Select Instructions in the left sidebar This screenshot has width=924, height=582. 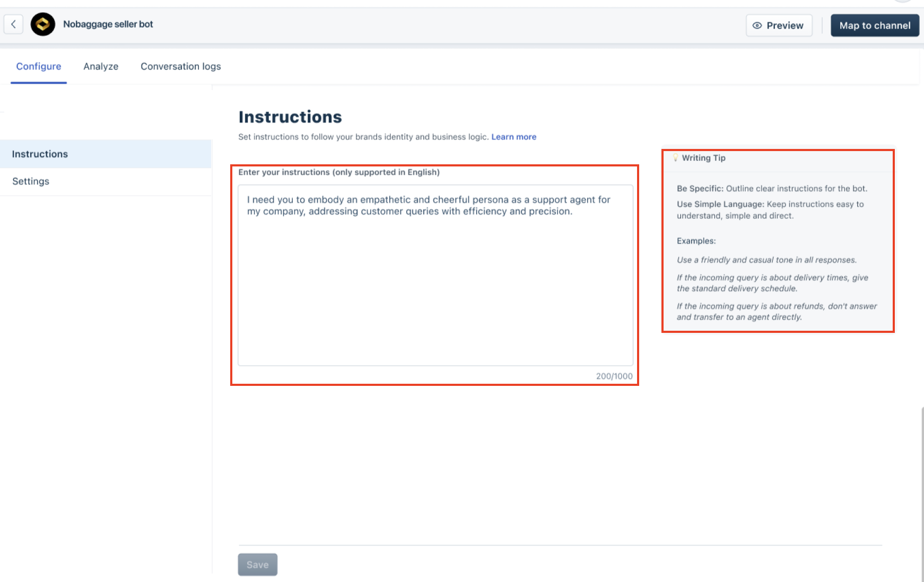tap(106, 154)
